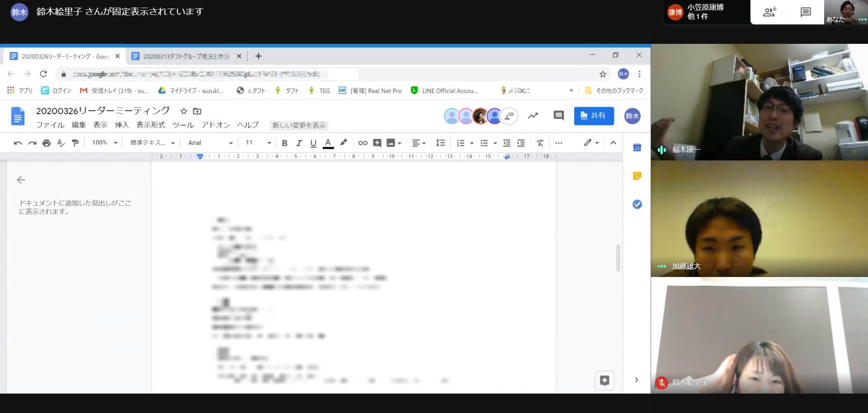Toggle Italic formatting
The width and height of the screenshot is (868, 413).
tap(299, 143)
